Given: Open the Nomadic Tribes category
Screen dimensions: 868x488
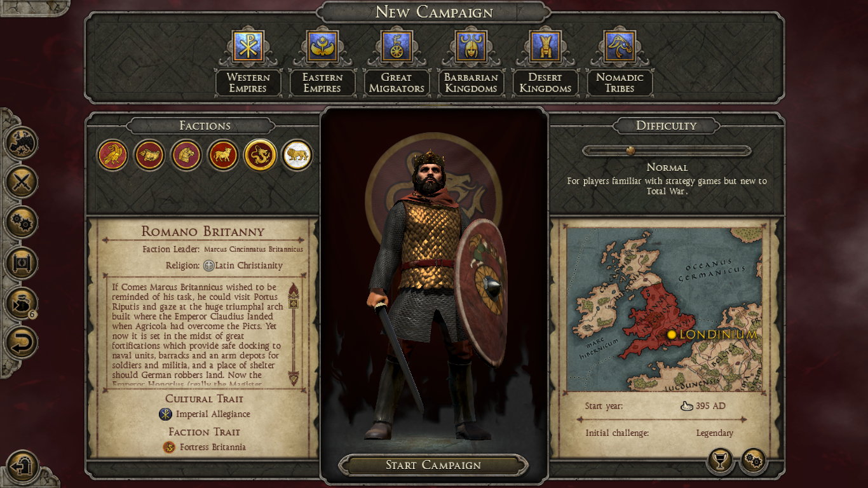Looking at the screenshot, I should [x=620, y=62].
